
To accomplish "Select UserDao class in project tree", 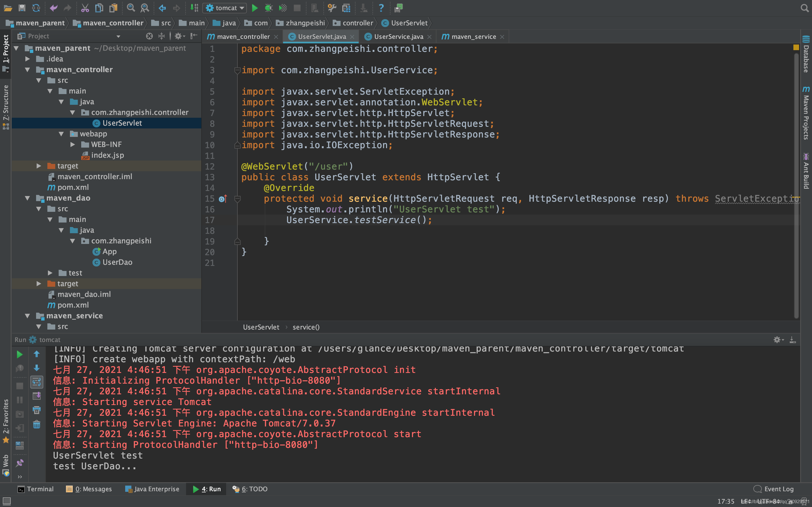I will point(117,262).
